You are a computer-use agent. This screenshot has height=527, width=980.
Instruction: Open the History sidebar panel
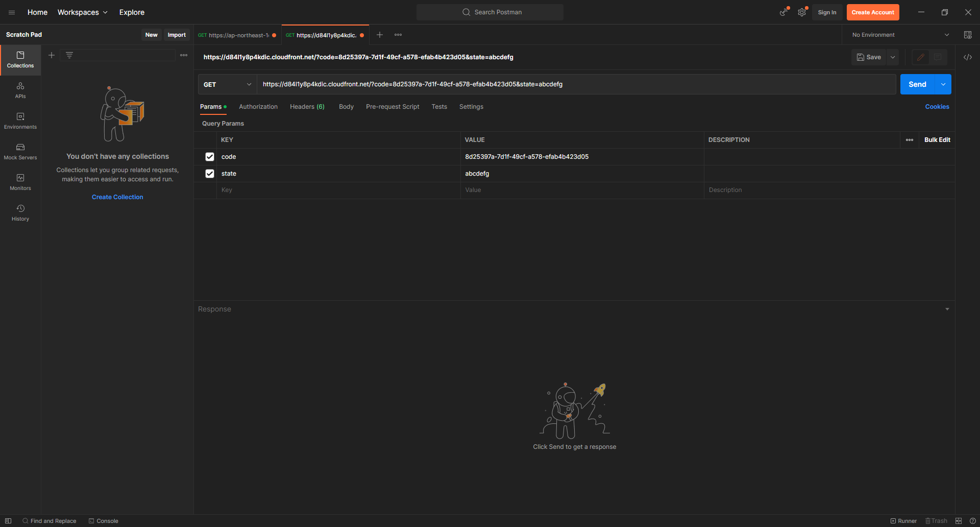point(20,213)
